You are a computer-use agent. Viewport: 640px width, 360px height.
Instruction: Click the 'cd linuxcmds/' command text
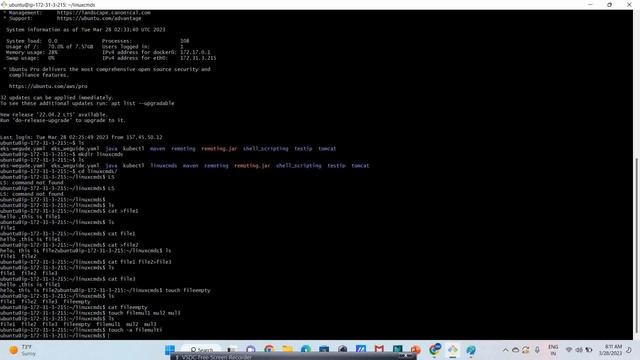point(98,171)
